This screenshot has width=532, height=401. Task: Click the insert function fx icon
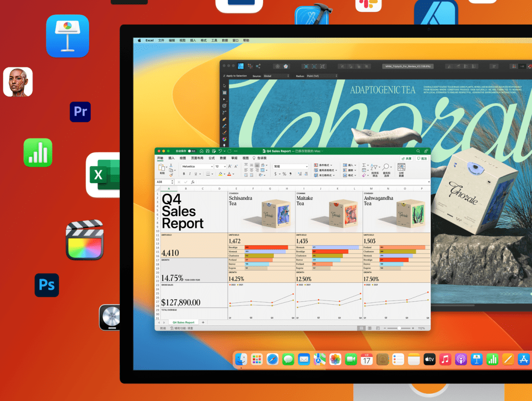pyautogui.click(x=193, y=182)
